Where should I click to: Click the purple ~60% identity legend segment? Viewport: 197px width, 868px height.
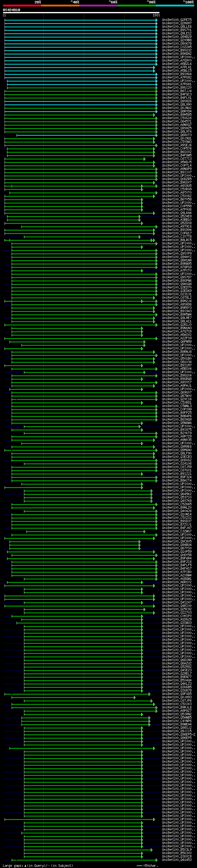98,6
